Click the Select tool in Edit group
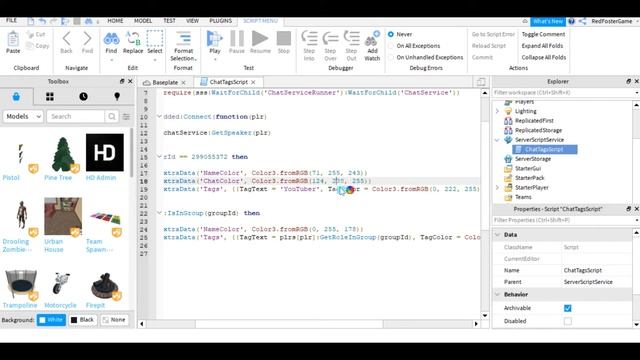The image size is (640, 360). 155,38
